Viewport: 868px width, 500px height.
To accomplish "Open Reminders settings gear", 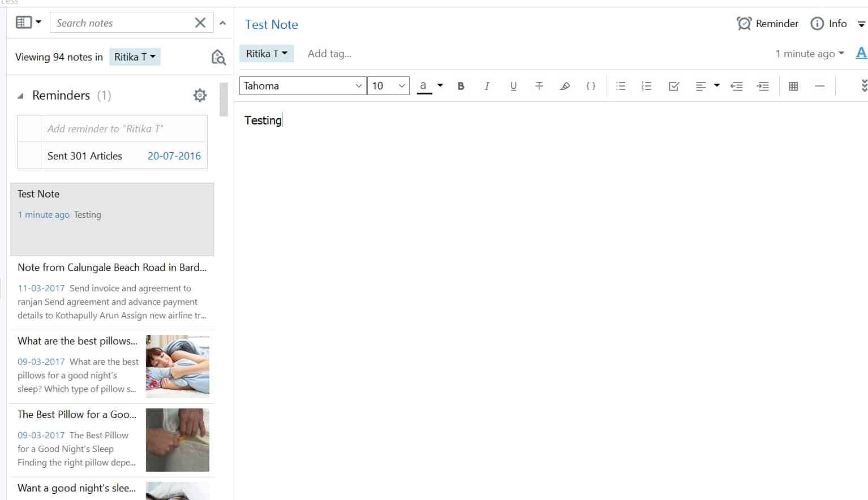I will [200, 95].
